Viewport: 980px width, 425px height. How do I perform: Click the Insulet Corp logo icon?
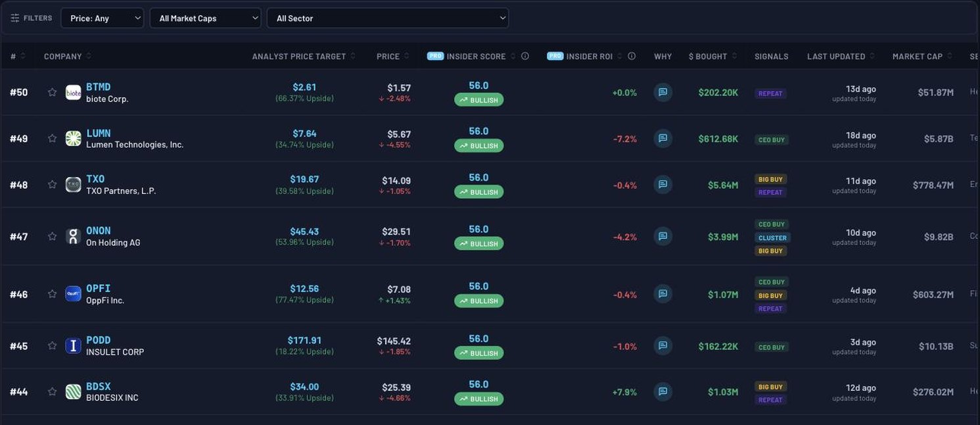(x=73, y=345)
